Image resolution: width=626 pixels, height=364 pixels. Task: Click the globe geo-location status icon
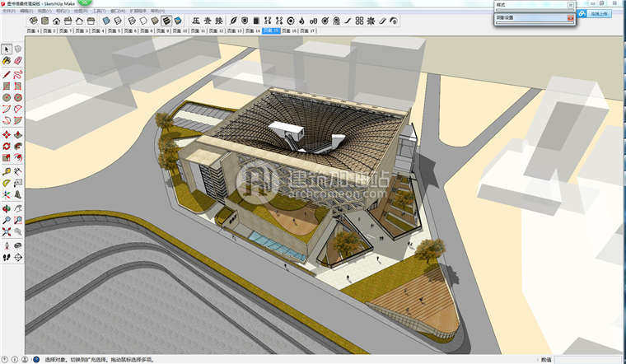point(36,360)
